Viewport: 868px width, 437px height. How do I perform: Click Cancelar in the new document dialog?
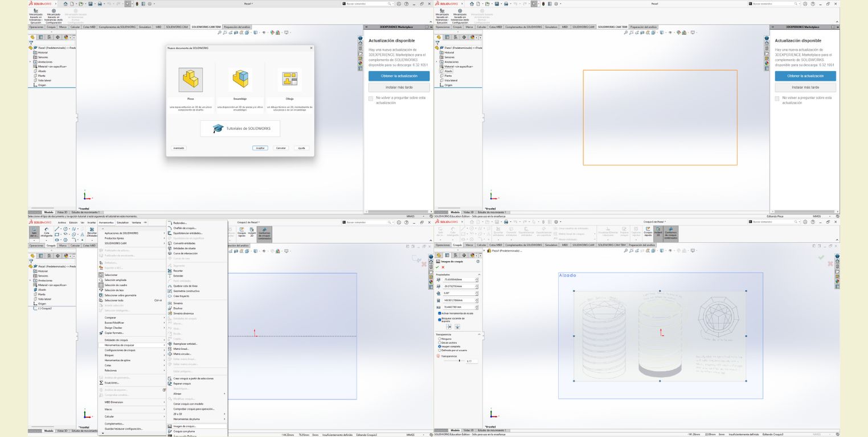tap(281, 148)
